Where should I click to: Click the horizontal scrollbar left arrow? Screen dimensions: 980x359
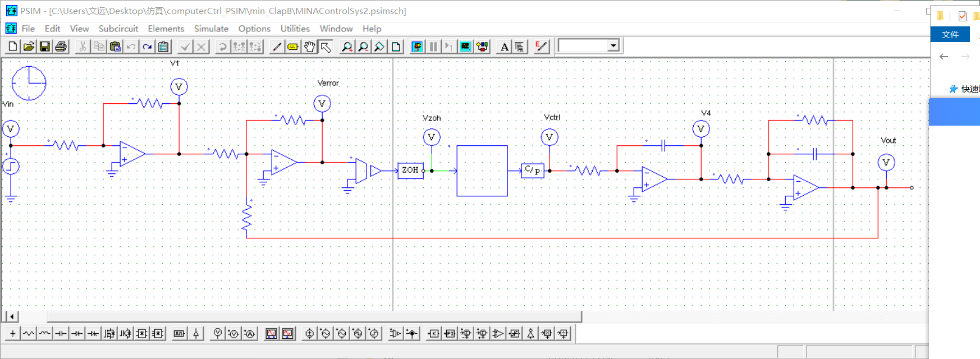[12, 316]
